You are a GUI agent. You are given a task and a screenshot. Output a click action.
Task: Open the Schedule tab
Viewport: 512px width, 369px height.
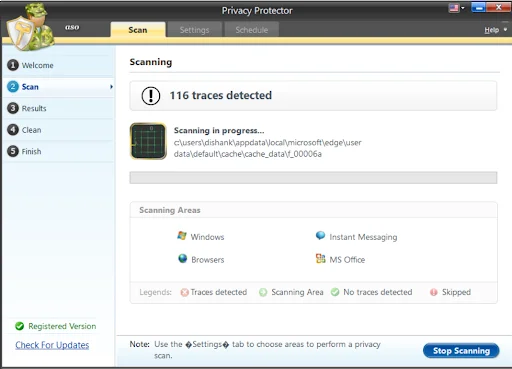(x=252, y=30)
